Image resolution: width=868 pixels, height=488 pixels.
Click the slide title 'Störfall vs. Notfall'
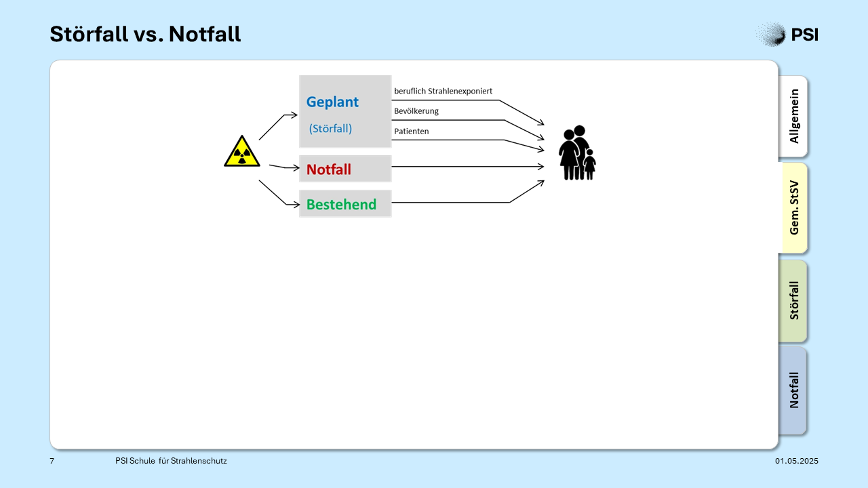click(x=145, y=33)
